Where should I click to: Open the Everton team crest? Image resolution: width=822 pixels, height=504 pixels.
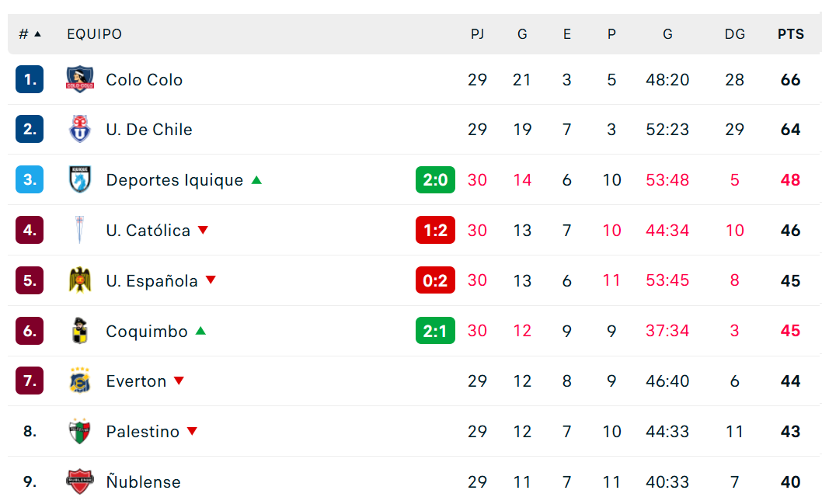(x=80, y=381)
